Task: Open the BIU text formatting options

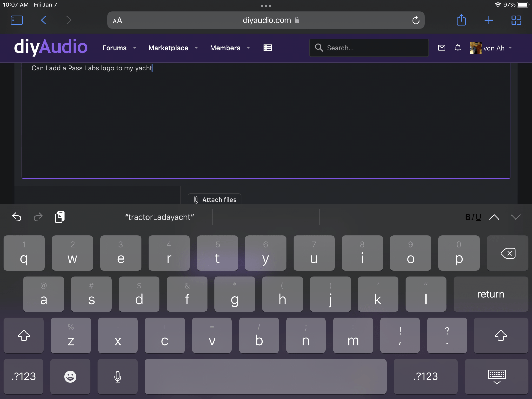Action: coord(473,217)
